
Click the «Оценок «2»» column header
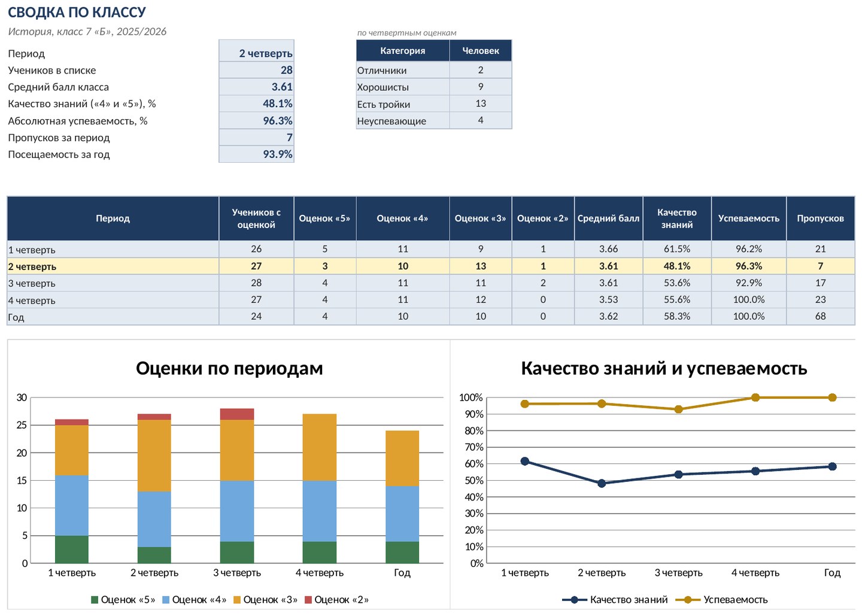click(543, 219)
